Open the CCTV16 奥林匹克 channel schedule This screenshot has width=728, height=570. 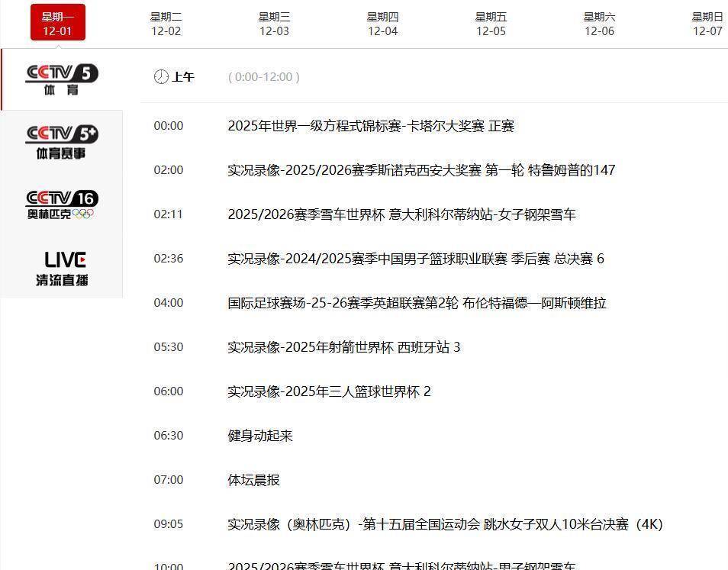(62, 204)
